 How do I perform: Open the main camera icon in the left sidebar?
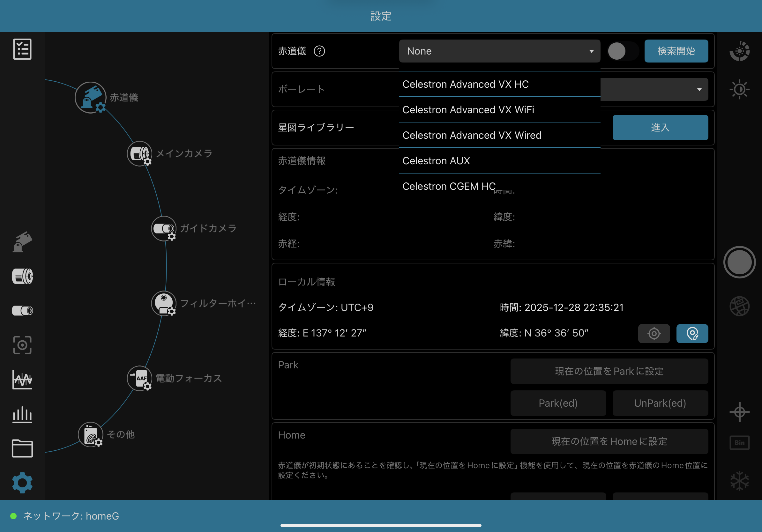pyautogui.click(x=22, y=276)
